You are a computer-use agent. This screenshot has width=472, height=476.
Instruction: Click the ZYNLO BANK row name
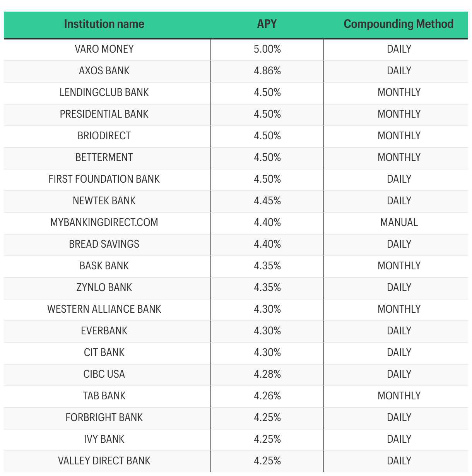pyautogui.click(x=104, y=288)
